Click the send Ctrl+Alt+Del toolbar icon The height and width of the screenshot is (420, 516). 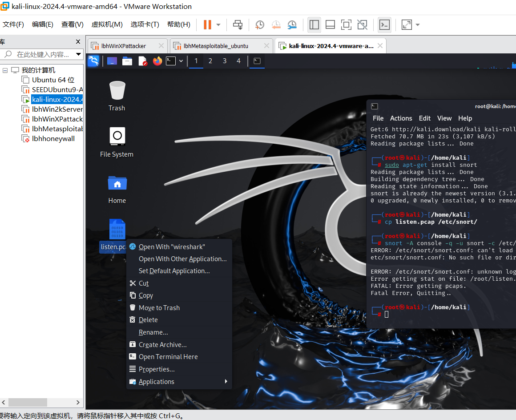click(x=238, y=24)
